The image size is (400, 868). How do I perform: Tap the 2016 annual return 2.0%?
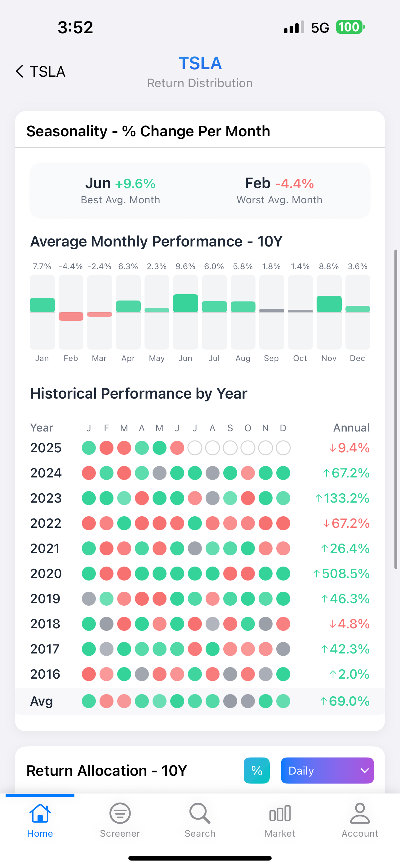coord(349,674)
